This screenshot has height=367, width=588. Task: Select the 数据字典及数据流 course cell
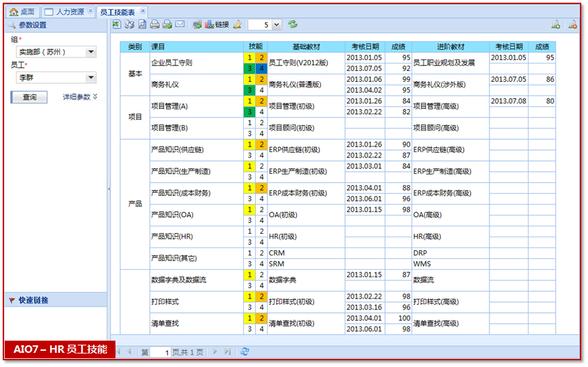pyautogui.click(x=196, y=280)
